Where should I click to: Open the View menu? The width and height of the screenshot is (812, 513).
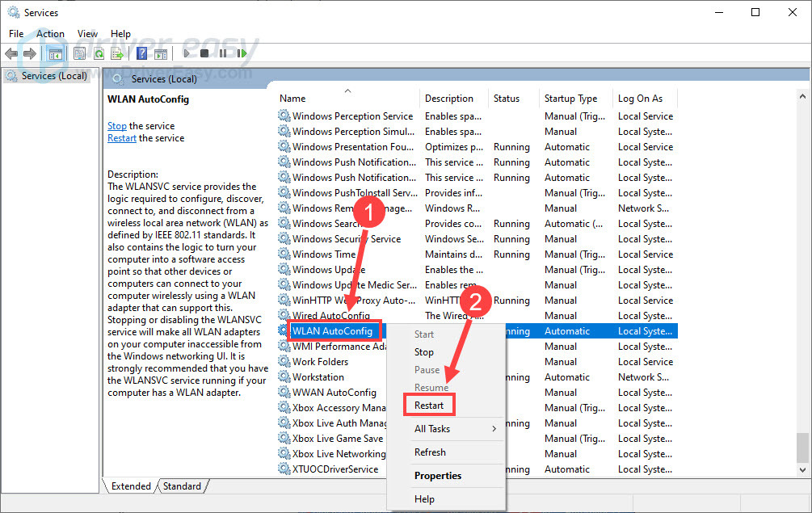pyautogui.click(x=86, y=33)
